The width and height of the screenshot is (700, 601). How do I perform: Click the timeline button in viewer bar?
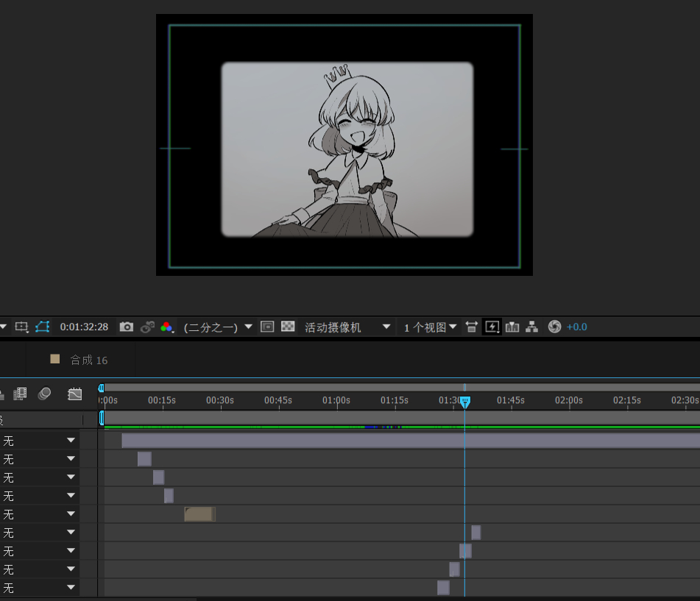click(x=512, y=327)
